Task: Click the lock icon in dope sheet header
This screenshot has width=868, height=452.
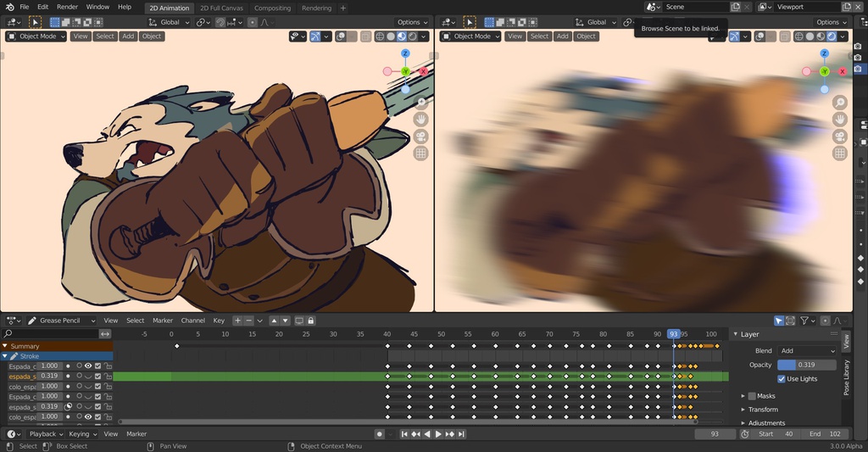Action: point(311,321)
